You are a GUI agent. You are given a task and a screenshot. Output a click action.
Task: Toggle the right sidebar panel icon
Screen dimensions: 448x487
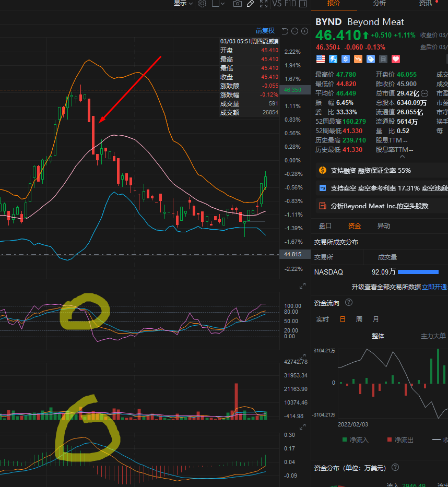[303, 4]
